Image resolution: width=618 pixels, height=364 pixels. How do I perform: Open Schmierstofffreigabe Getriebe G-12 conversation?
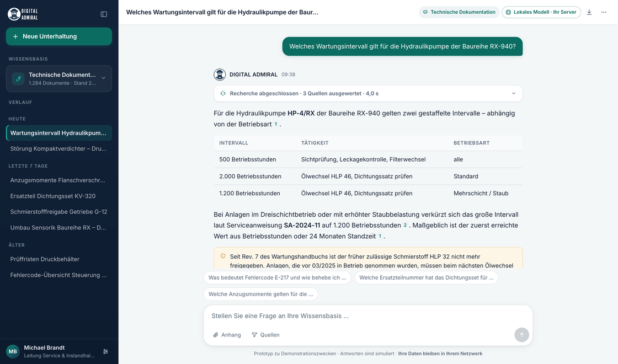[58, 212]
